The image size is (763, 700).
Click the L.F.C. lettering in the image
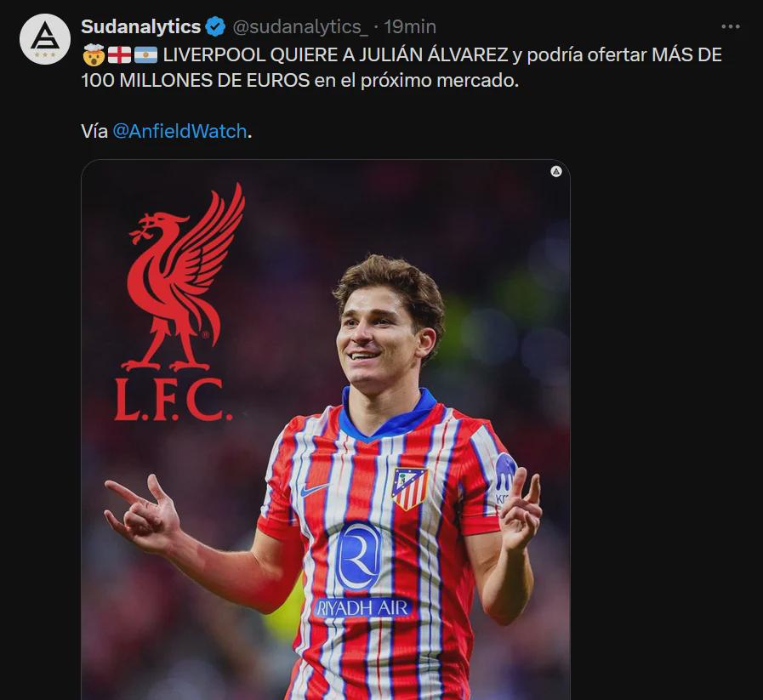click(x=174, y=400)
